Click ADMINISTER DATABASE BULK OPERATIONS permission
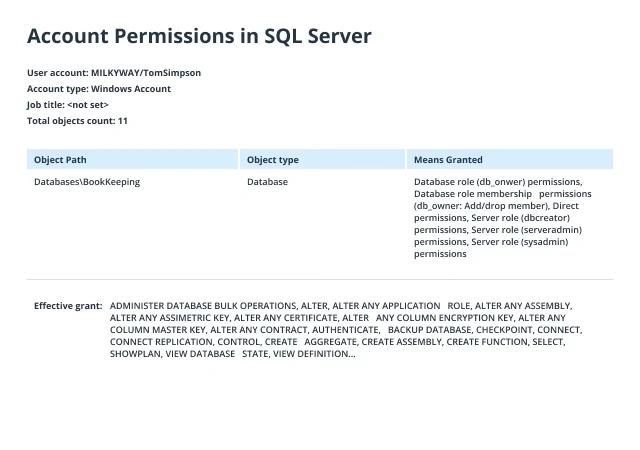Screen dimensions: 640x450 click(x=203, y=306)
